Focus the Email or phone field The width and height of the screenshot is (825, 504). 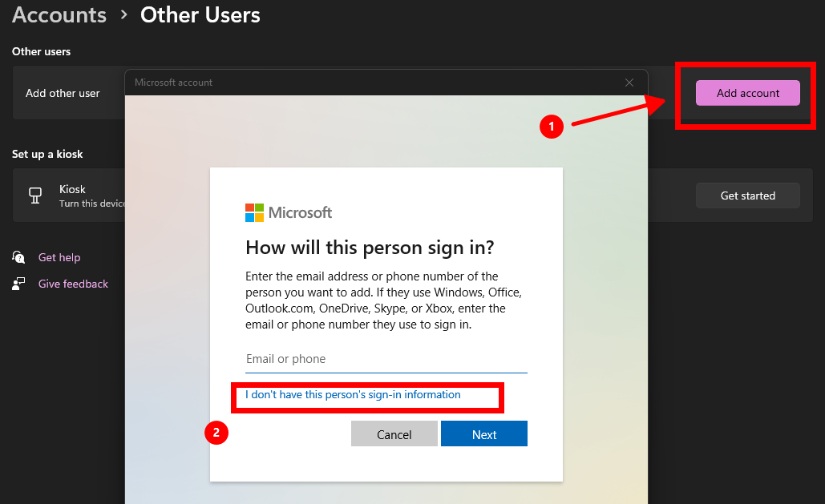click(x=386, y=359)
